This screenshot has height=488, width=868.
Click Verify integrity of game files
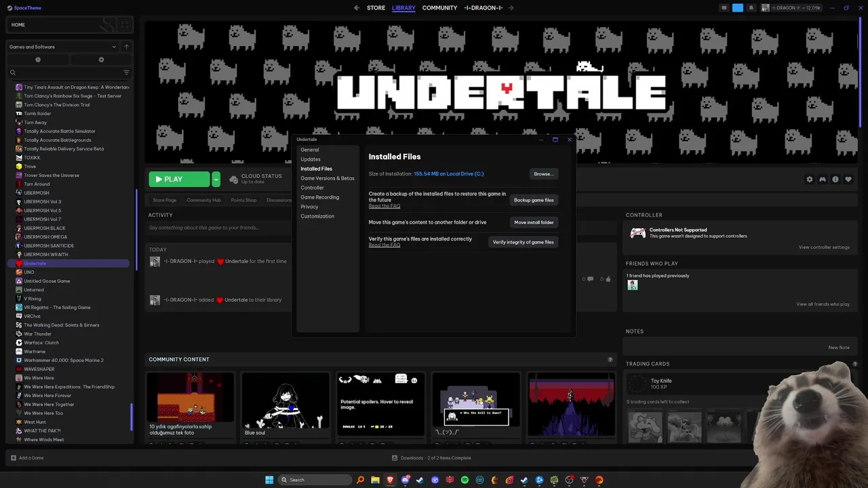click(523, 242)
